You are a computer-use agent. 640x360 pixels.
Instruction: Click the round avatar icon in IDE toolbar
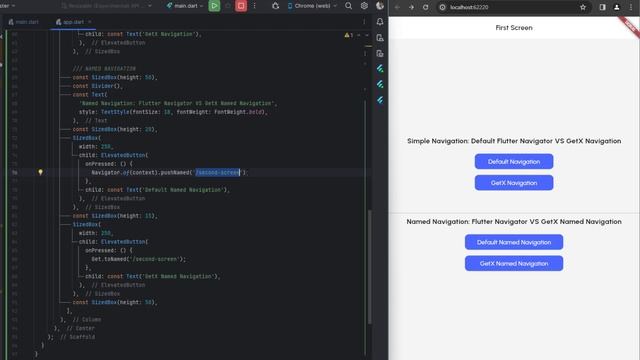point(380,6)
